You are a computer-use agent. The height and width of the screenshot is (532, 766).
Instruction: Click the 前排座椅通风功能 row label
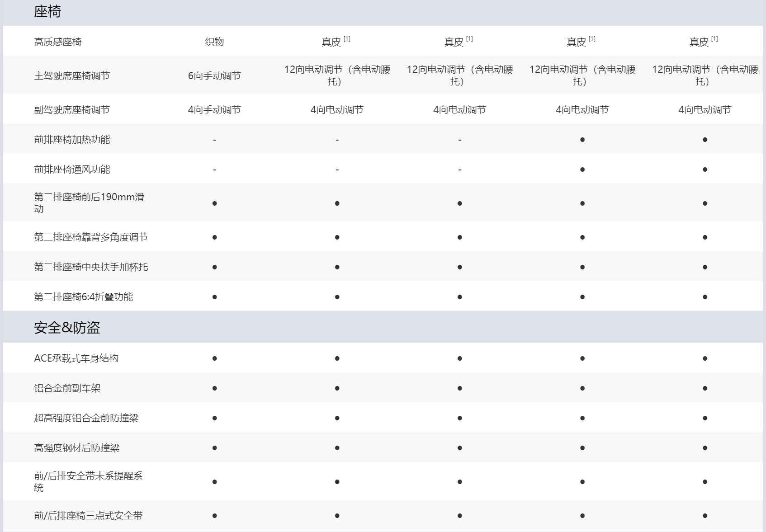(72, 169)
